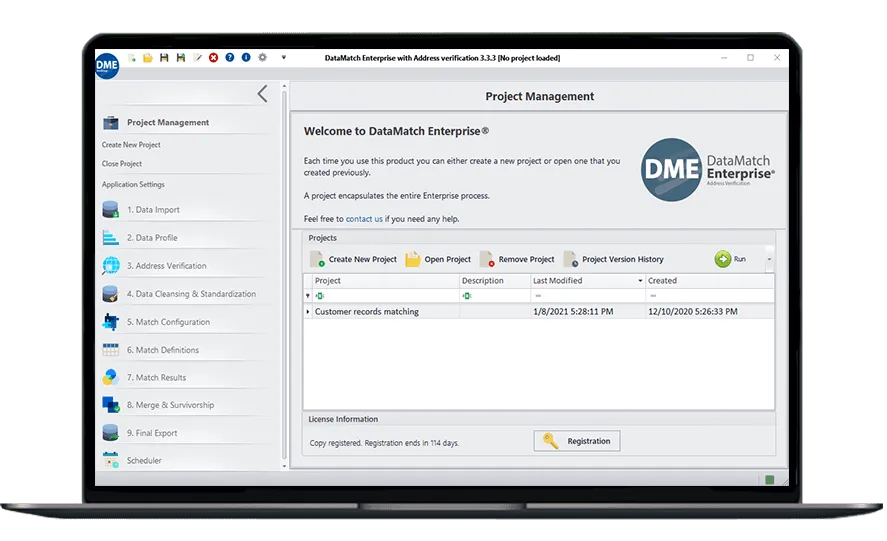Select the Scheduler label in sidebar
The height and width of the screenshot is (541, 887).
coord(144,461)
